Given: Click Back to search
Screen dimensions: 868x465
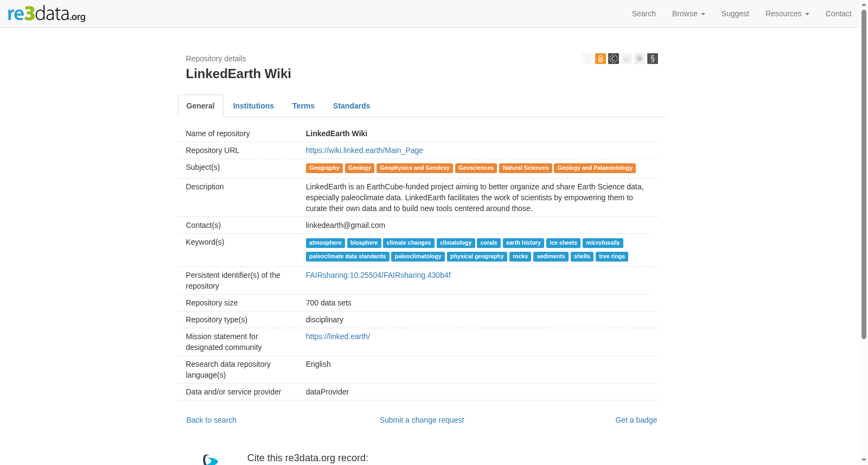Looking at the screenshot, I should point(212,420).
